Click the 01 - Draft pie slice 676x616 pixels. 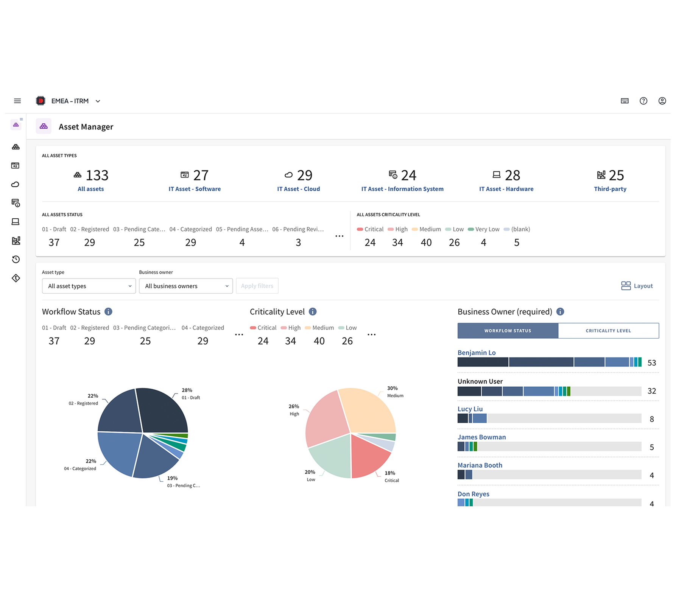point(163,411)
